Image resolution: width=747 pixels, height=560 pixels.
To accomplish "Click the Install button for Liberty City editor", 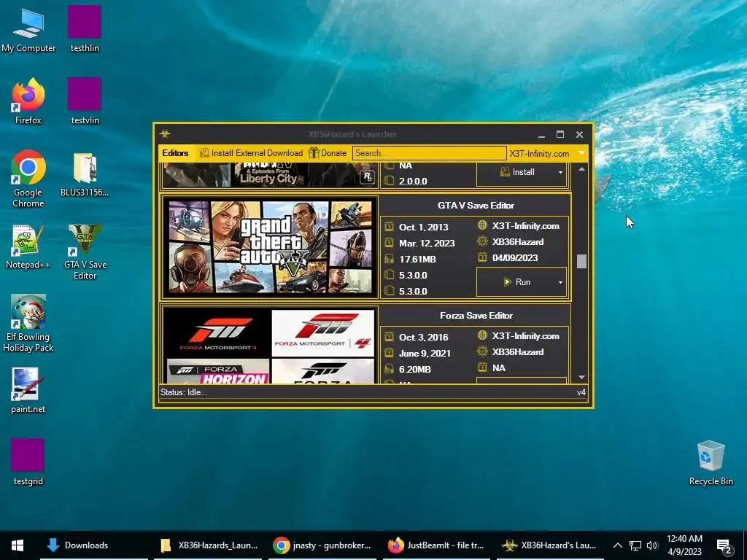I will 517,172.
